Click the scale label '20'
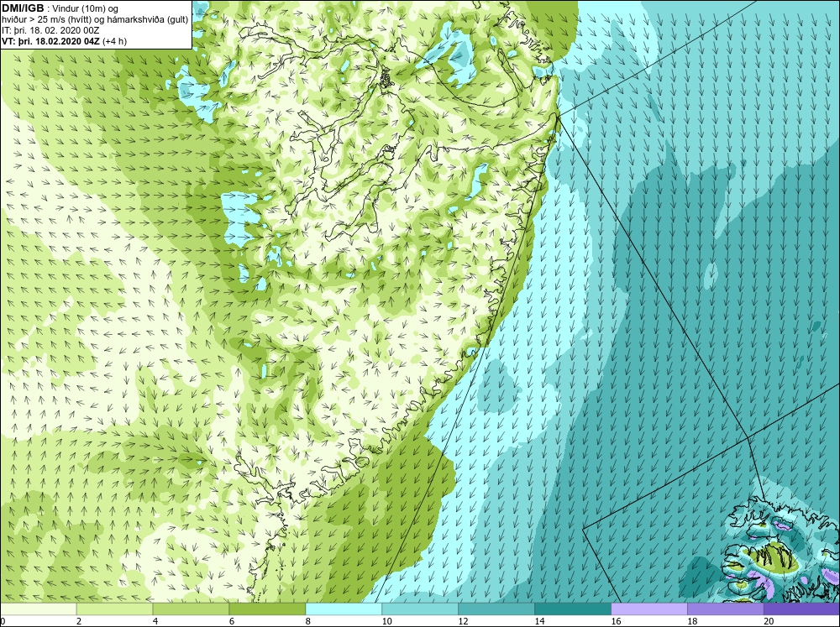 point(769,621)
